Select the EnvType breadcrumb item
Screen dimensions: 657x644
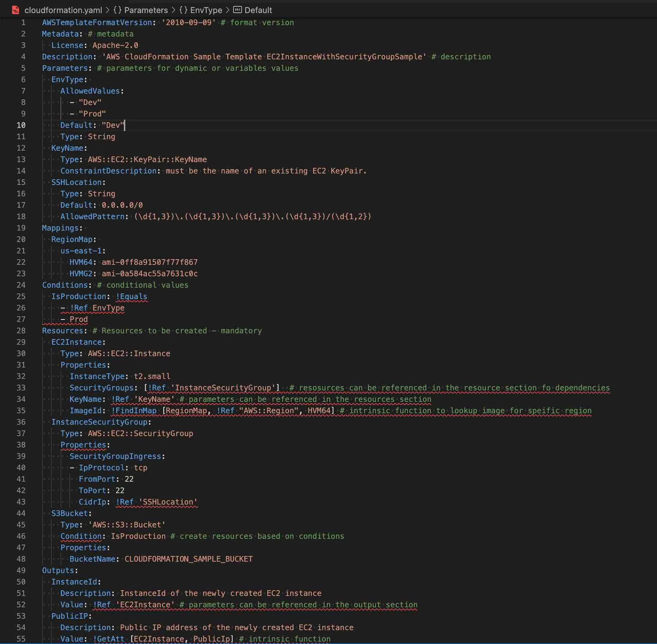point(206,10)
